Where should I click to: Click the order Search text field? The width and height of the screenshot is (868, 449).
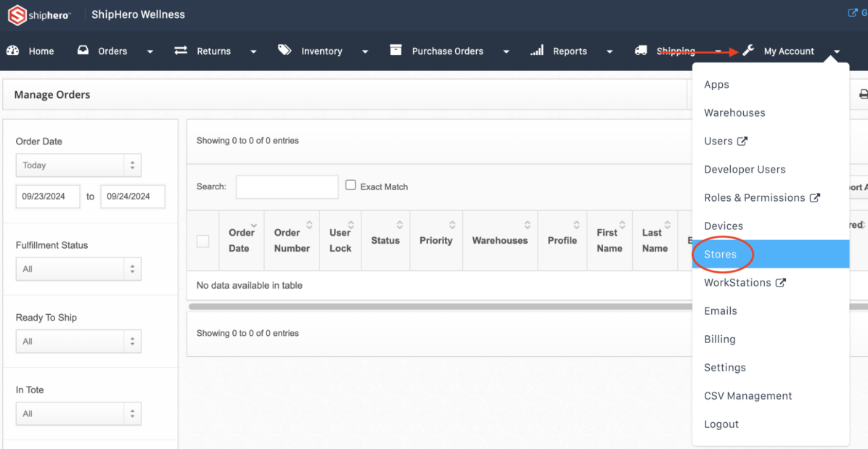287,187
